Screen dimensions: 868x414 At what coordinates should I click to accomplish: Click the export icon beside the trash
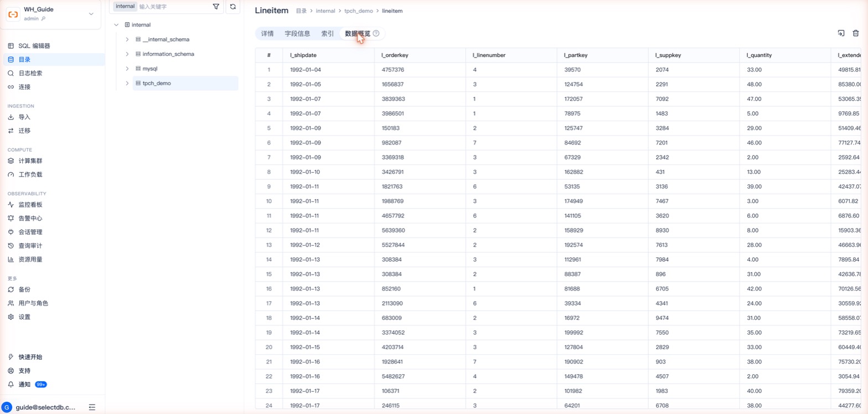[x=841, y=34]
